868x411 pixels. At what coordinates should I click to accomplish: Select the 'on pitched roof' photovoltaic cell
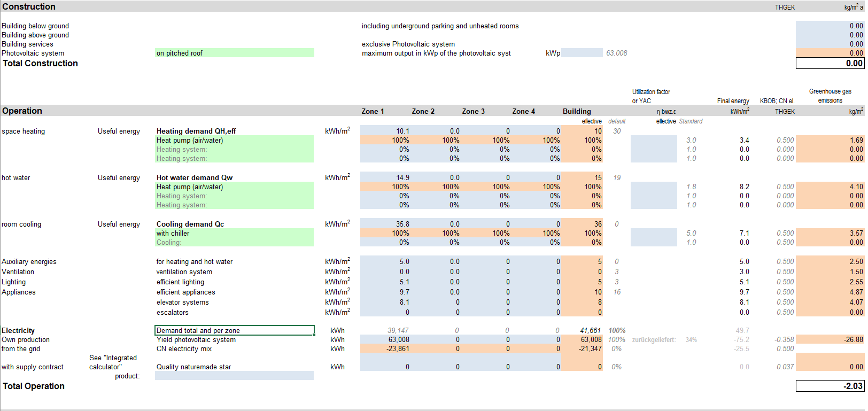pos(234,53)
